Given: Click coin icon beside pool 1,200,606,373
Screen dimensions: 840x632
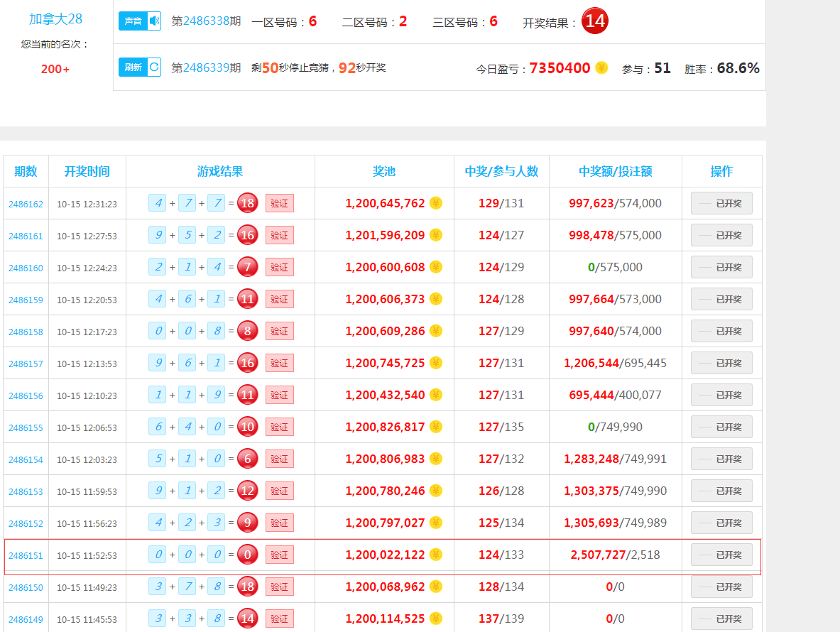Looking at the screenshot, I should coord(436,299).
